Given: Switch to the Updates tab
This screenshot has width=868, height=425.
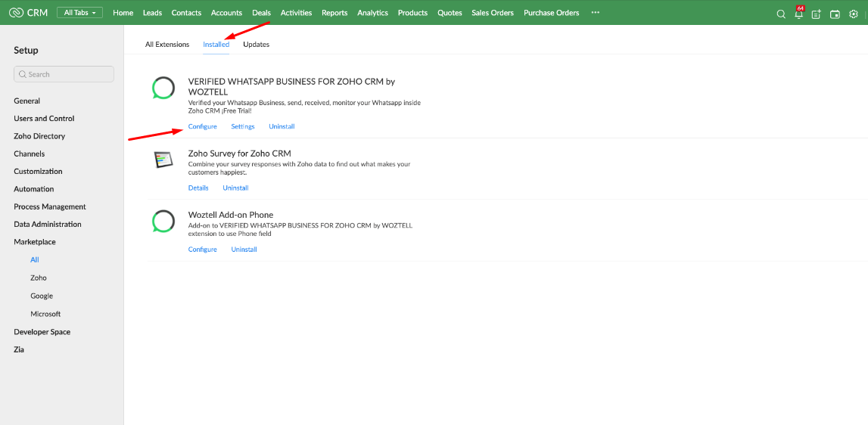Looking at the screenshot, I should 257,45.
